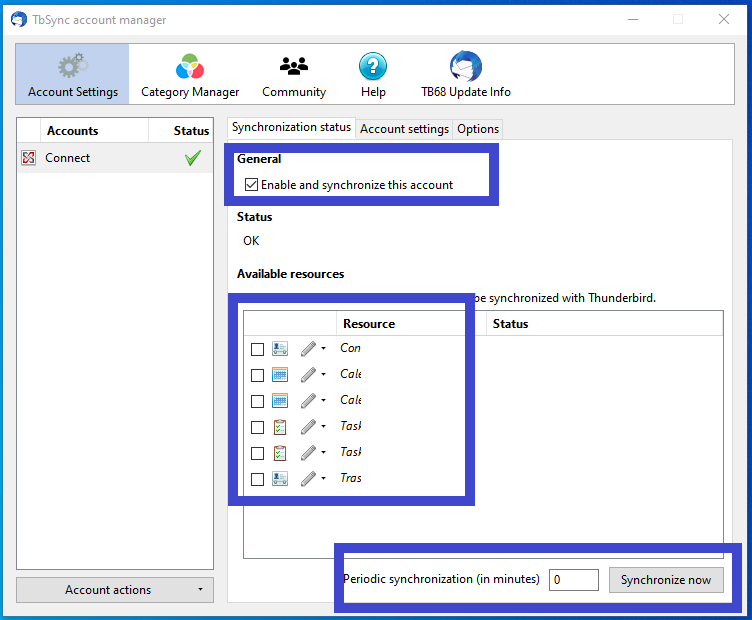This screenshot has width=752, height=620.
Task: Click the Synchronize now button
Action: pyautogui.click(x=666, y=580)
